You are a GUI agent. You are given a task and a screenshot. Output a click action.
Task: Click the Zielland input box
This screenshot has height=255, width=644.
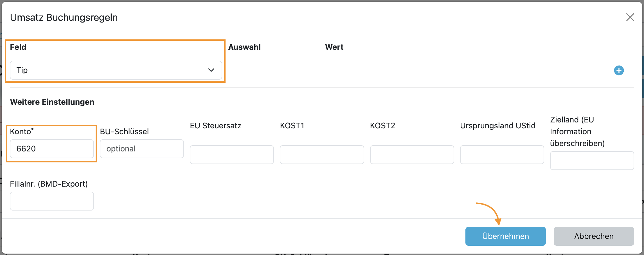click(592, 160)
